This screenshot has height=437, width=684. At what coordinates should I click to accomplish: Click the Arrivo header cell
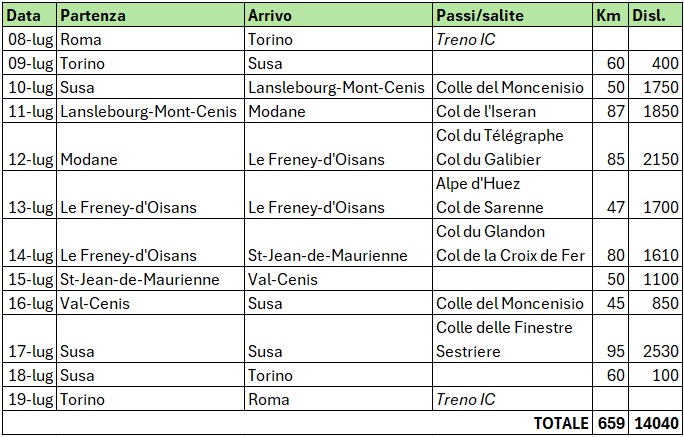[339, 15]
